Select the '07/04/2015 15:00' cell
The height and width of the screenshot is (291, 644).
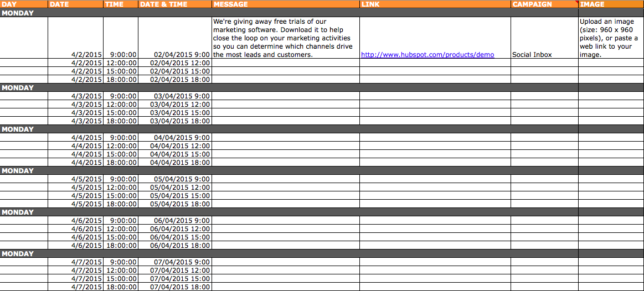(175, 278)
